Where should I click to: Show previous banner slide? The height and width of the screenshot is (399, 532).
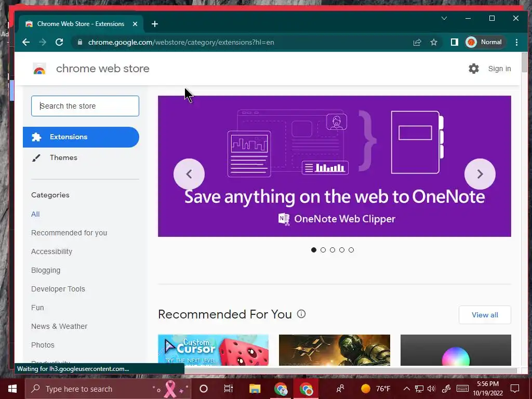[189, 174]
